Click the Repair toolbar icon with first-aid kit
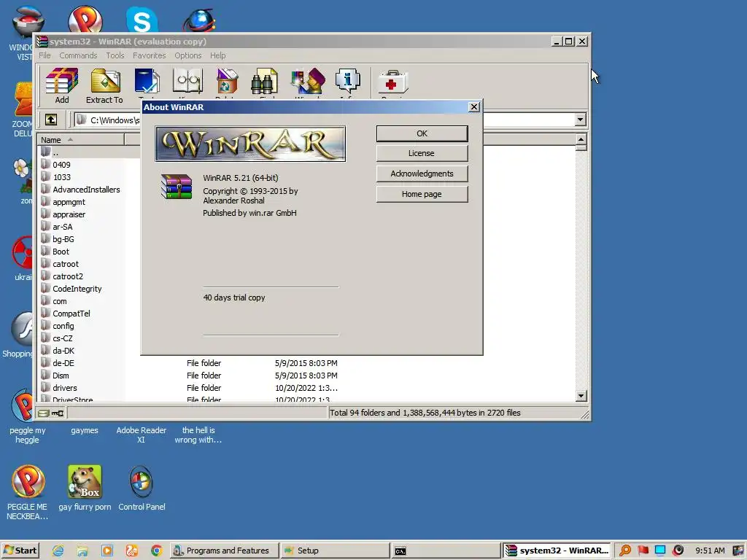The image size is (747, 560). coord(392,82)
